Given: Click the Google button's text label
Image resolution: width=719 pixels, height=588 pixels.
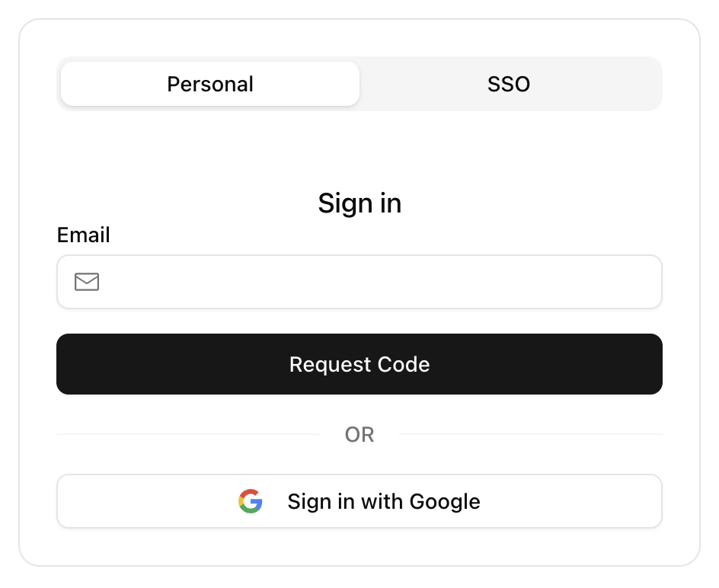Looking at the screenshot, I should 384,502.
